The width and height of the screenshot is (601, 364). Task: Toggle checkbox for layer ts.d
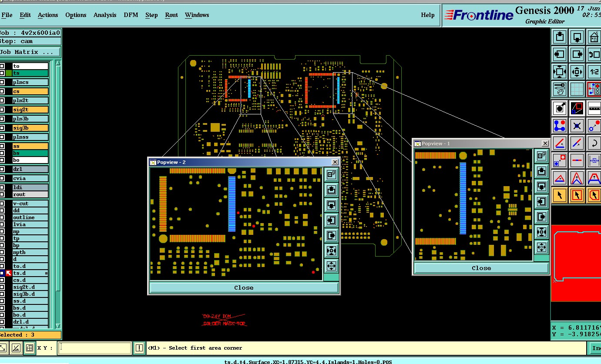click(2, 273)
